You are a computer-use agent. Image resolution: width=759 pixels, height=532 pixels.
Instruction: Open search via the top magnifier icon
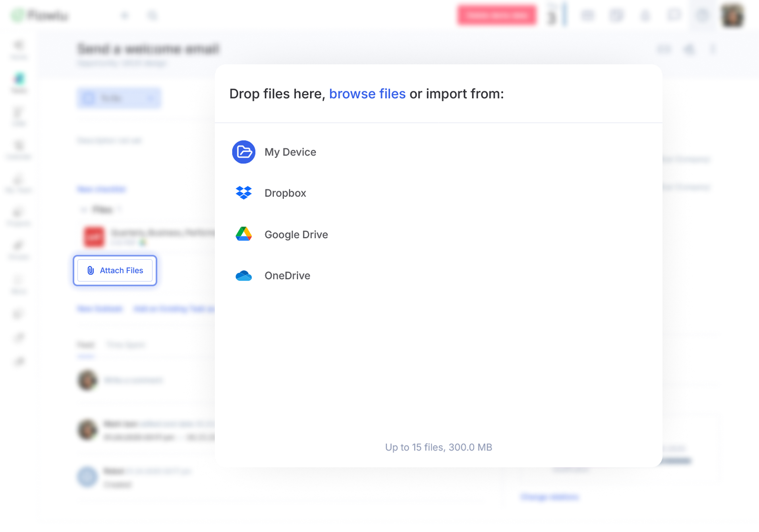(153, 16)
